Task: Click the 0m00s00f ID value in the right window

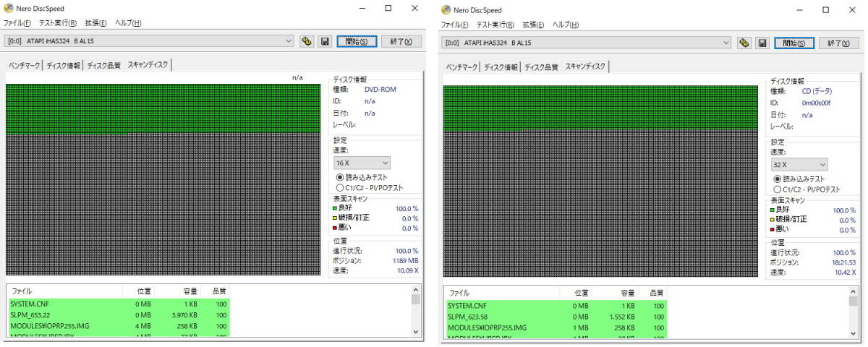Action: point(817,103)
